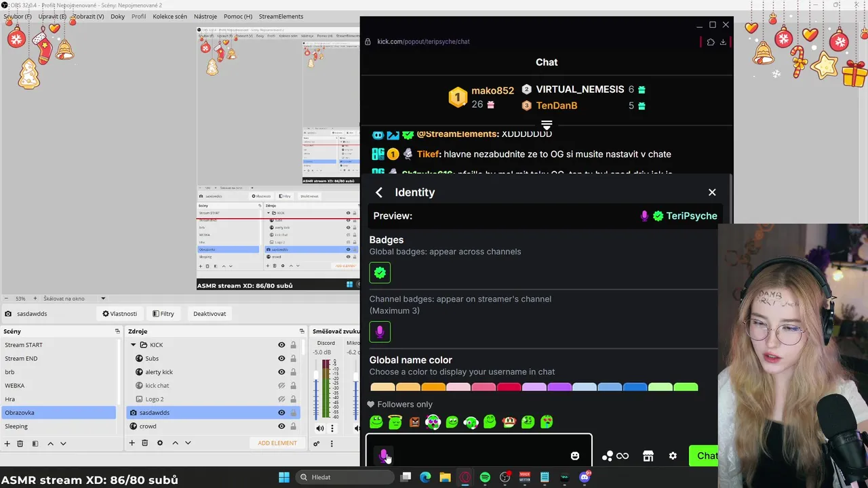Pick the purple name color swatch
This screenshot has width=868, height=488.
pyautogui.click(x=559, y=387)
